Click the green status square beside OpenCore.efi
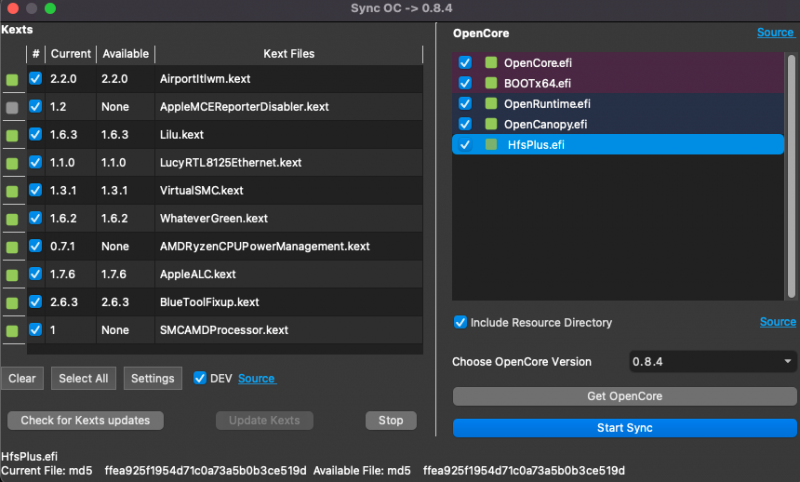The height and width of the screenshot is (482, 800). pos(491,63)
